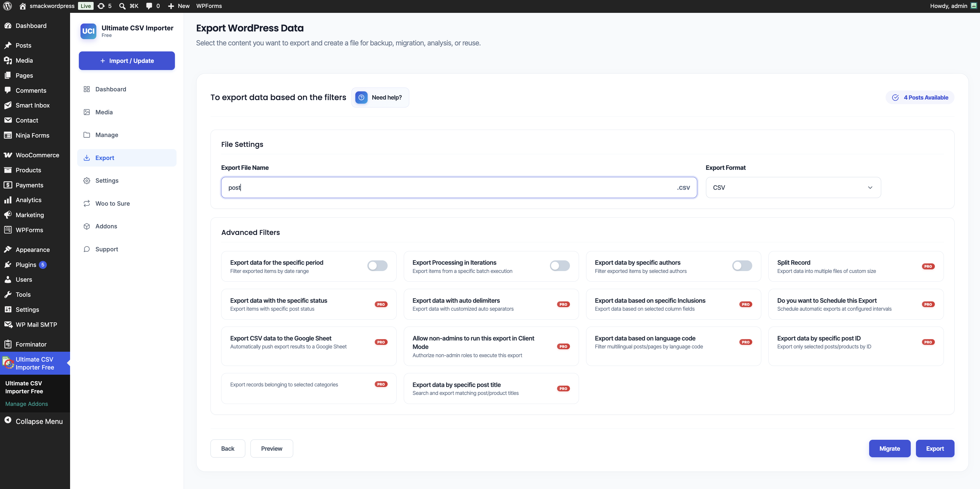This screenshot has width=980, height=489.
Task: Click the Analytics bar chart icon
Action: [x=8, y=200]
